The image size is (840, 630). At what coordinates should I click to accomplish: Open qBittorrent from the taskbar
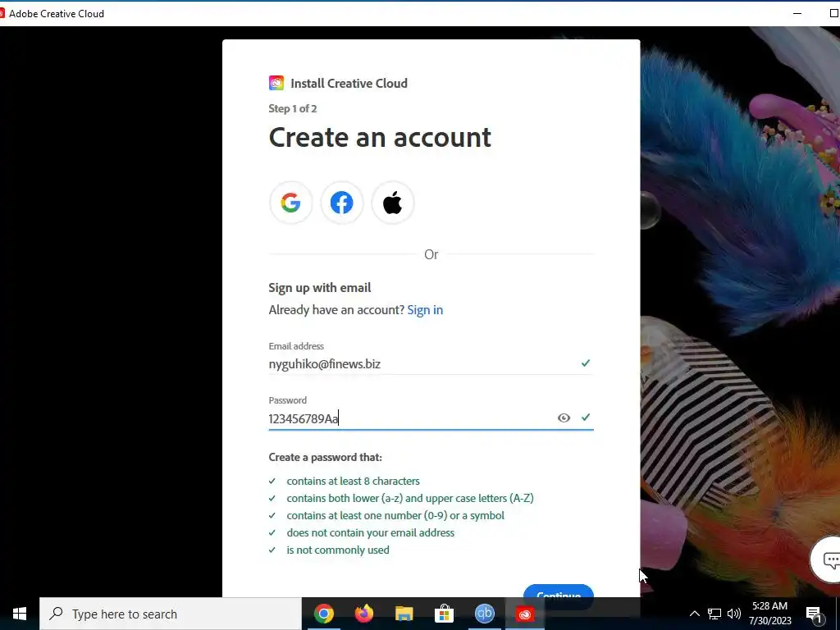click(484, 614)
